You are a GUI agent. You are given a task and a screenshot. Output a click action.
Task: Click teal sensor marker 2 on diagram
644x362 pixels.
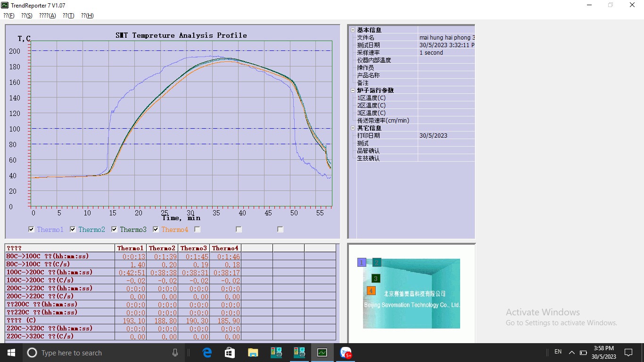(377, 263)
